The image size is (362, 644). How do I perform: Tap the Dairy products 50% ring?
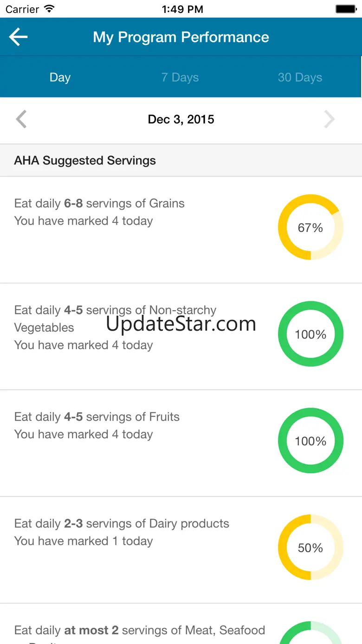pyautogui.click(x=310, y=547)
